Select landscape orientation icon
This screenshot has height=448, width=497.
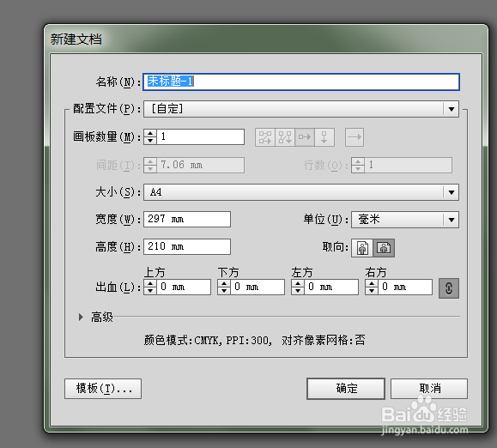[x=384, y=248]
